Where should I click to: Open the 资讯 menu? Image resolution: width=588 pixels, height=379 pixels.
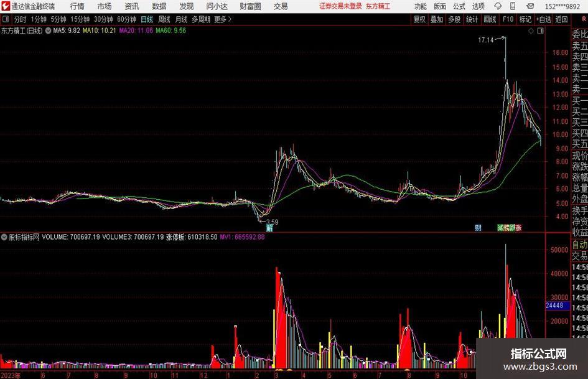[132, 6]
